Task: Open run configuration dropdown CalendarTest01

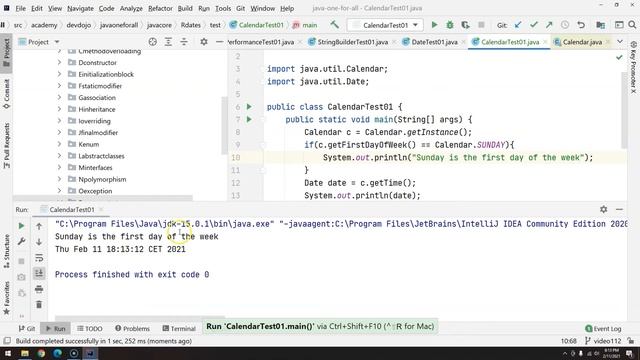Action: click(385, 25)
